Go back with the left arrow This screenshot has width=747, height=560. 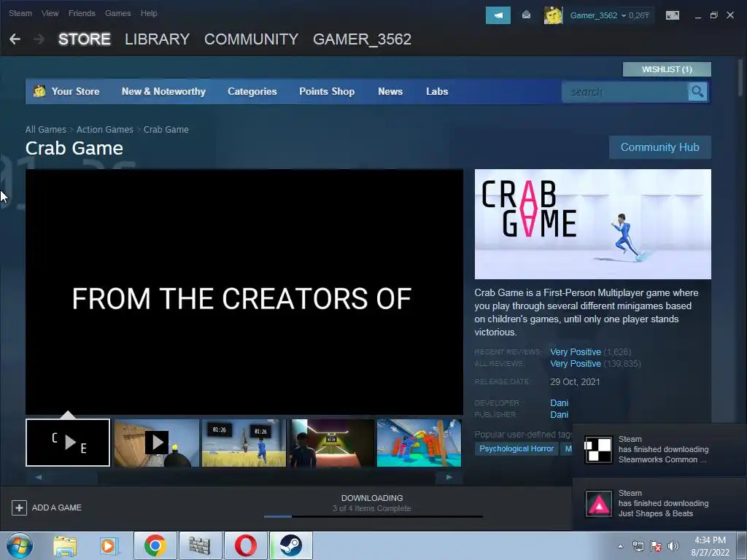click(x=15, y=39)
